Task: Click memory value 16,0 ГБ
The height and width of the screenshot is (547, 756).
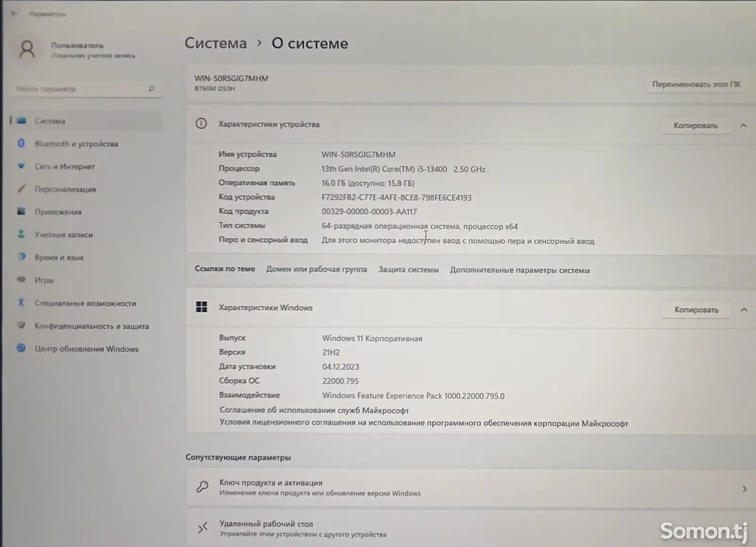Action: [x=368, y=183]
